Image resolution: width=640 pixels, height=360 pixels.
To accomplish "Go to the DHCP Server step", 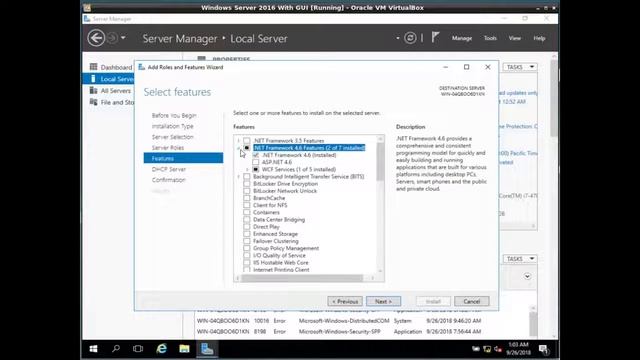I will [x=169, y=169].
